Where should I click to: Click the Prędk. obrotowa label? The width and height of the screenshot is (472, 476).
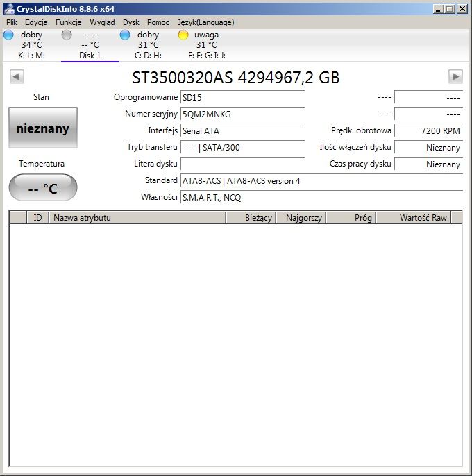coord(361,130)
